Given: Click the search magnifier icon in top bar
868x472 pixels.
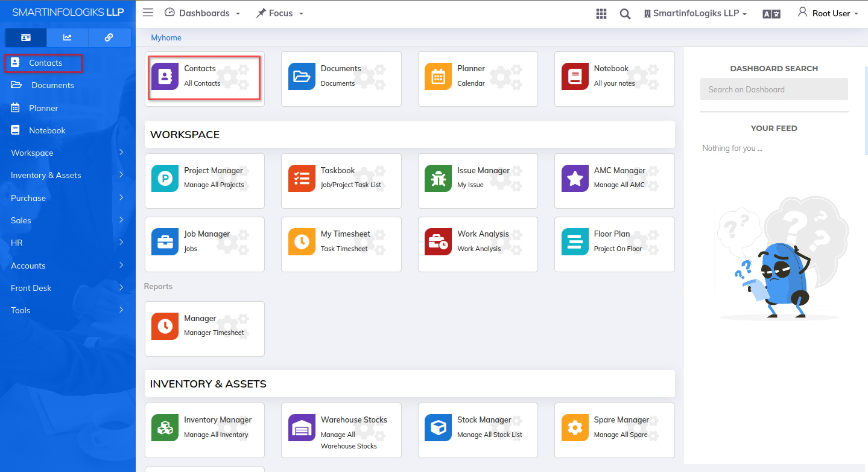Looking at the screenshot, I should coord(625,14).
